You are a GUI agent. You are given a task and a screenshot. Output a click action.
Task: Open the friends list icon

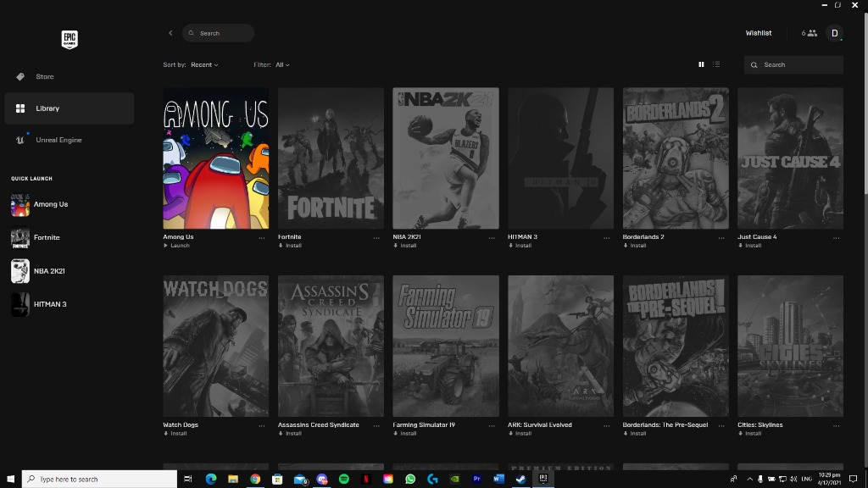[810, 33]
